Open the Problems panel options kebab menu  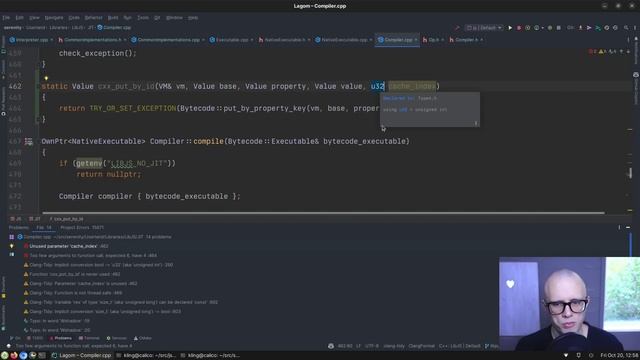point(619,227)
